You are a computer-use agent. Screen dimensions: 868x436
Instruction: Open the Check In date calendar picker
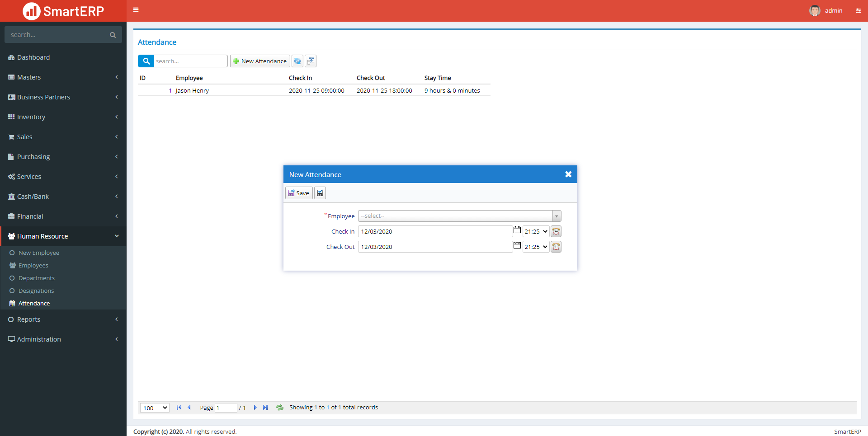pyautogui.click(x=517, y=230)
